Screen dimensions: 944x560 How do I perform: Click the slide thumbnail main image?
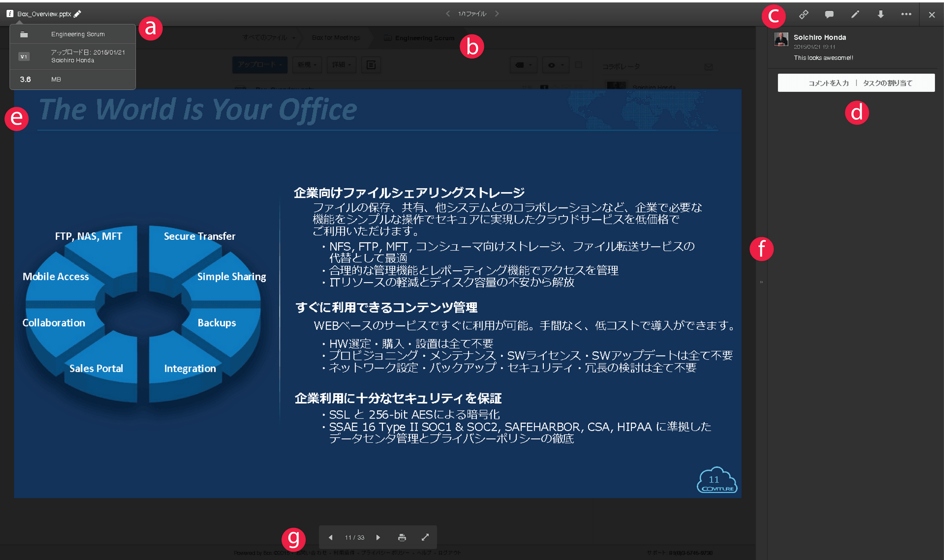[378, 293]
